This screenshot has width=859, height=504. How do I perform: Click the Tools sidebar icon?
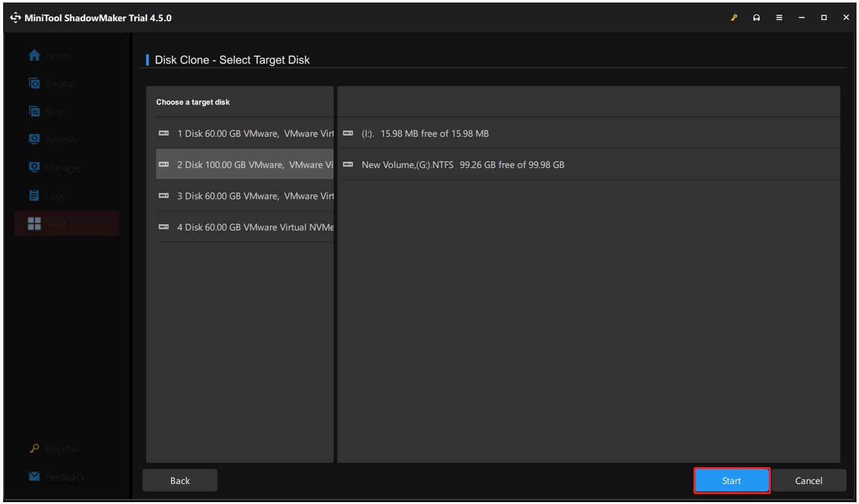point(35,224)
